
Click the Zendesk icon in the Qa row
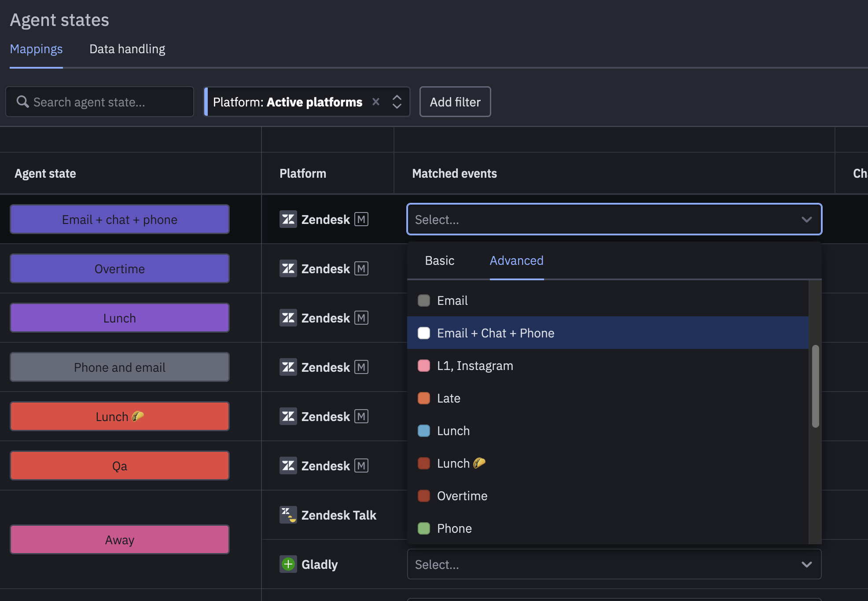tap(288, 465)
